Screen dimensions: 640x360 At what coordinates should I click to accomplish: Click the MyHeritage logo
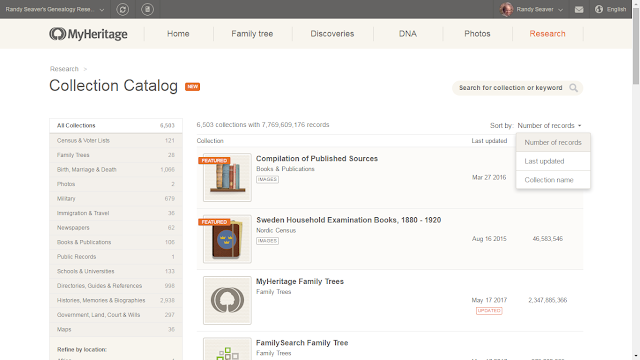pos(88,34)
